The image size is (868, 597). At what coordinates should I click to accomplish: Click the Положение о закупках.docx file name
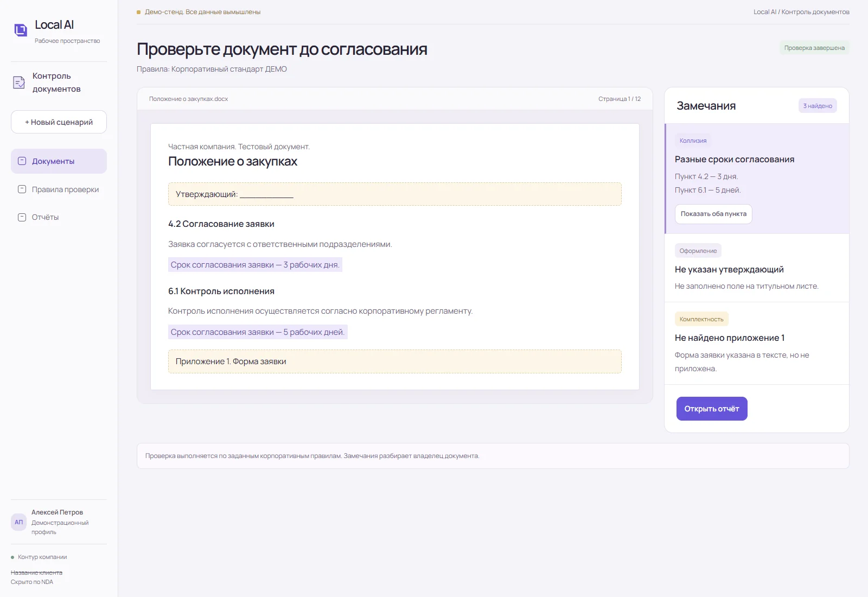point(188,99)
